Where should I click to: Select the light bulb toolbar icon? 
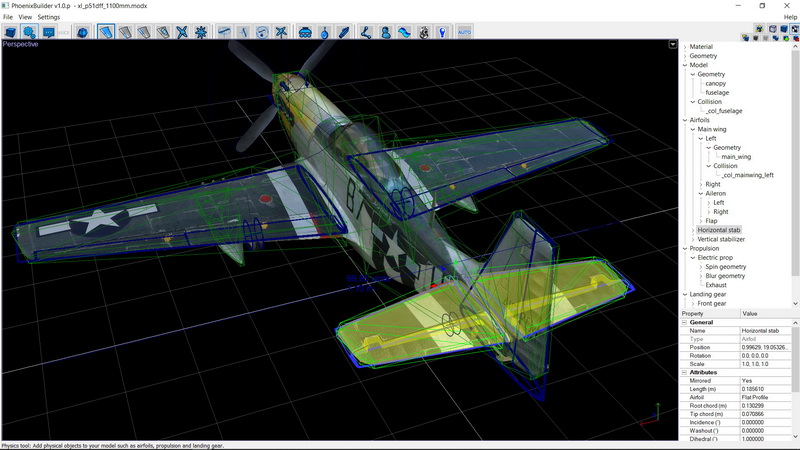point(441,32)
